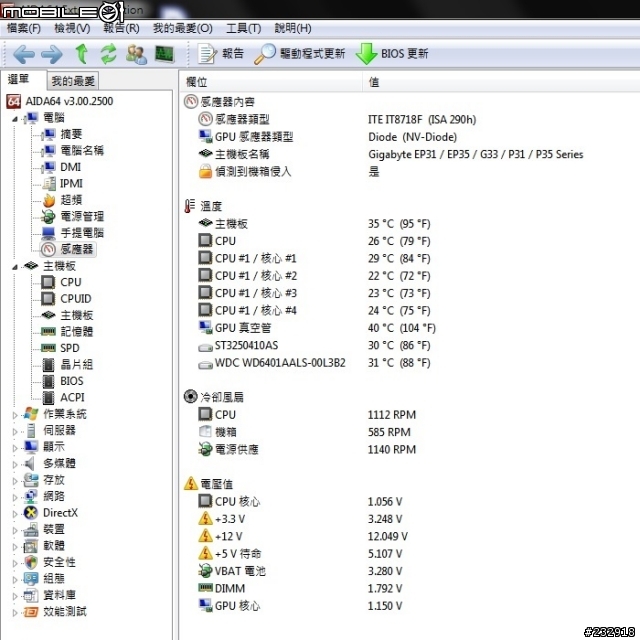This screenshot has width=640, height=640.
Task: Click the memory icon beside 記憶體
Action: click(48, 331)
